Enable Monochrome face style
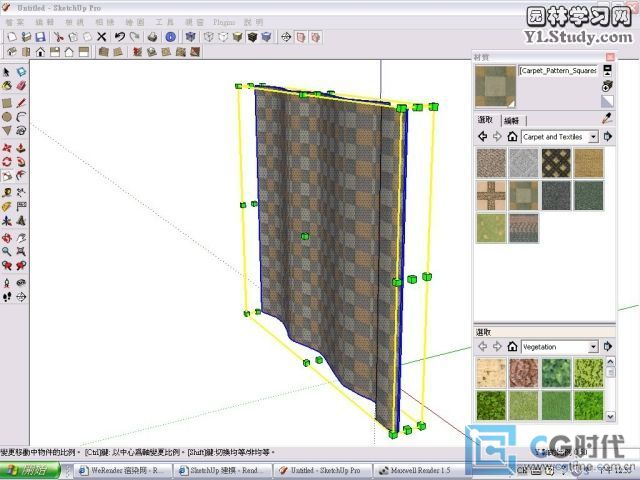The height and width of the screenshot is (480, 640). click(x=267, y=37)
